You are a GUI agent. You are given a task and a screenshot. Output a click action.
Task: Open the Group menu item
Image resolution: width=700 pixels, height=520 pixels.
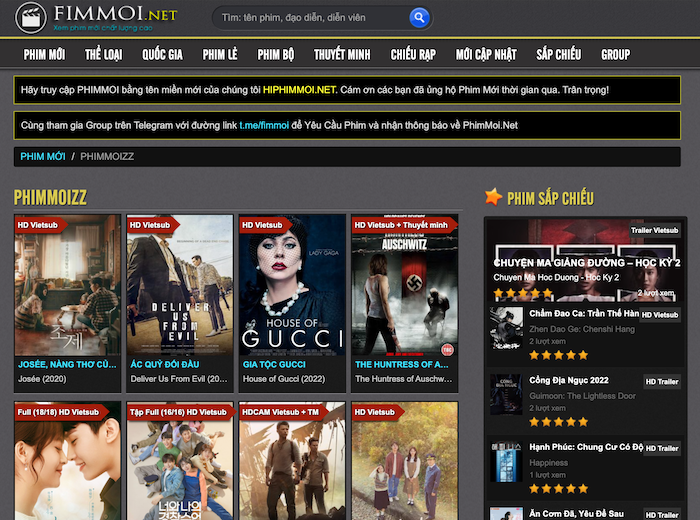click(616, 54)
